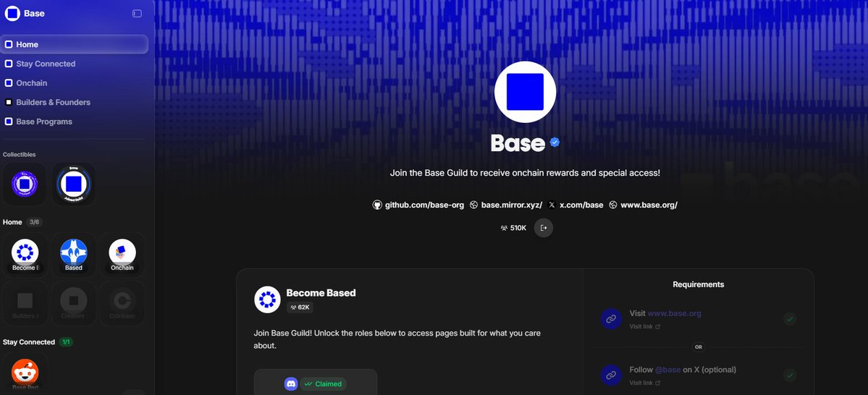Open the Home sidebar page
868x395 pixels.
(74, 44)
